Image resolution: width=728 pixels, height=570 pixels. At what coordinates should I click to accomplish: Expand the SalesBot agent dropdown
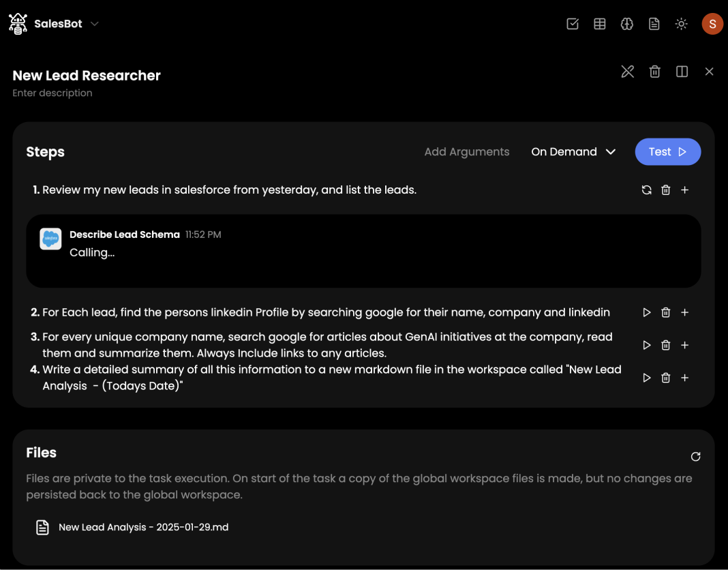click(95, 24)
